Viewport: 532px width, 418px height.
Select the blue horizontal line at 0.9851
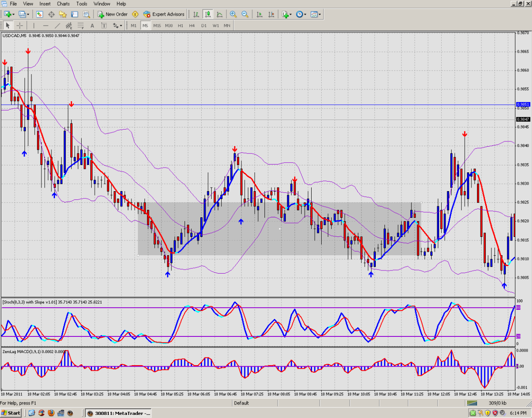(257, 105)
